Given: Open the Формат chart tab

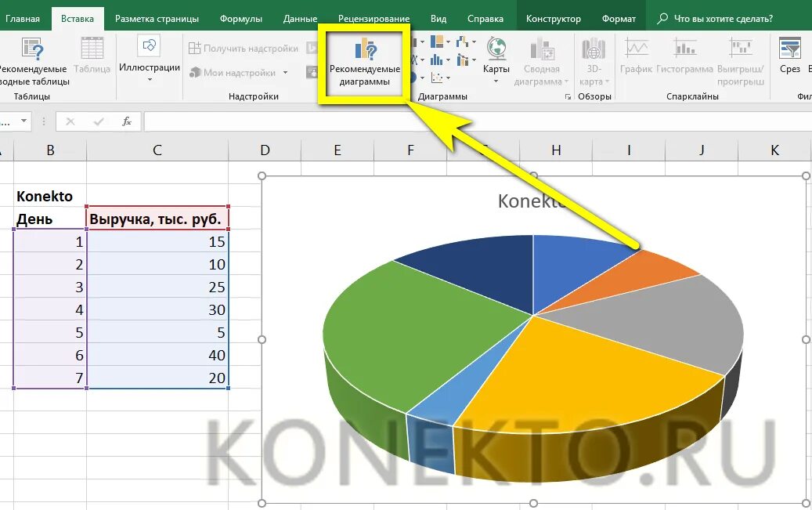Looking at the screenshot, I should 619,19.
